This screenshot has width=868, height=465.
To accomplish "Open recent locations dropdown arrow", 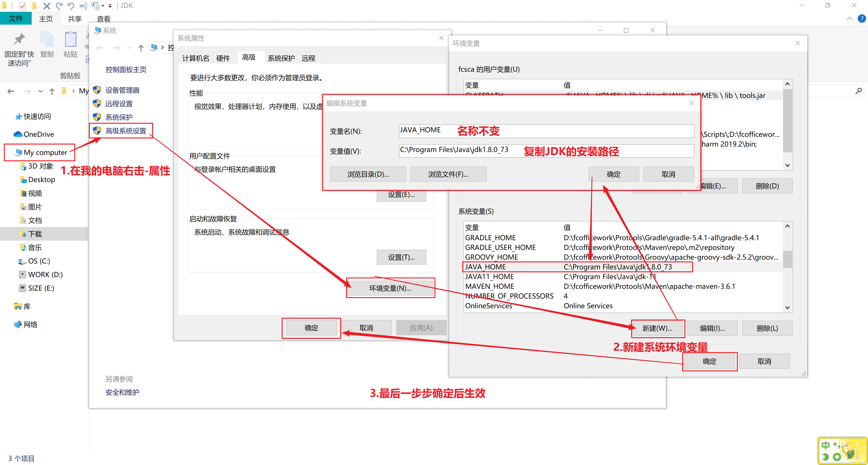I will [40, 91].
